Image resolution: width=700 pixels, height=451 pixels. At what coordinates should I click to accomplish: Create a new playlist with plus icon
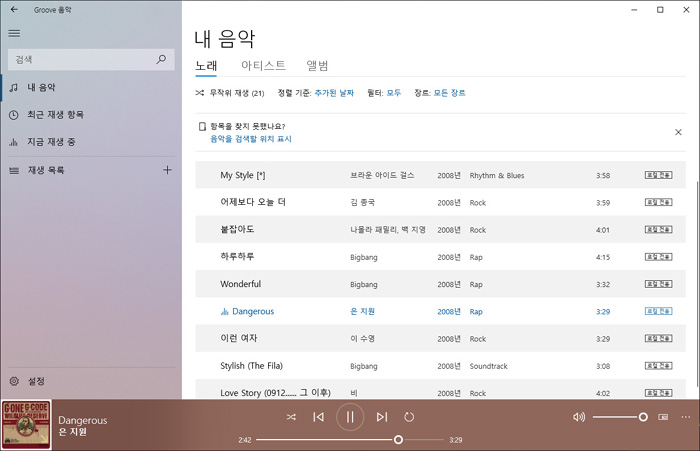click(167, 170)
